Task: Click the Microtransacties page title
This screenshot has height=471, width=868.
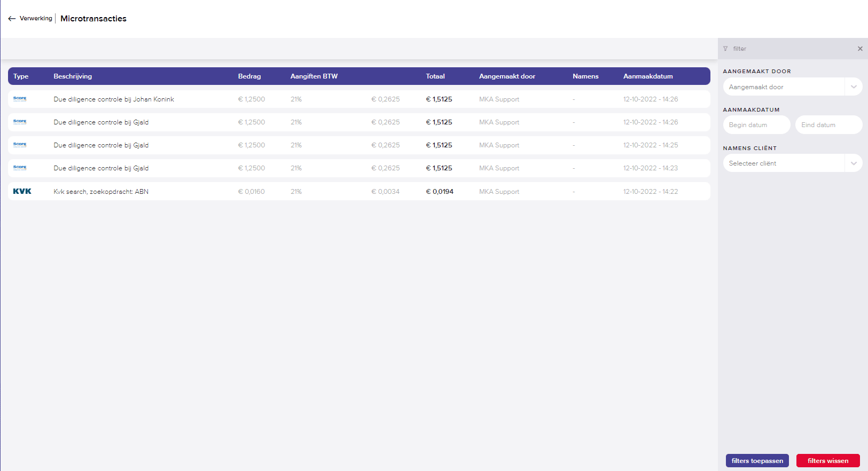Action: click(93, 19)
